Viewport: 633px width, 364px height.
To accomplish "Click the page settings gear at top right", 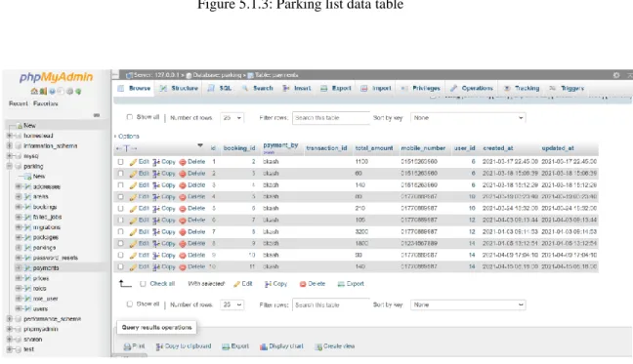I will [616, 75].
